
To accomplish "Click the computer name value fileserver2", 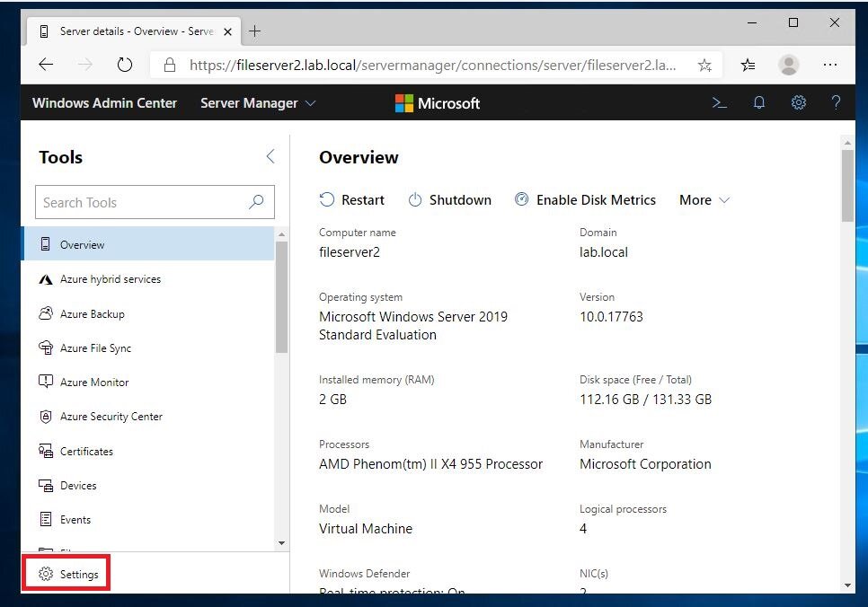I will click(x=350, y=252).
